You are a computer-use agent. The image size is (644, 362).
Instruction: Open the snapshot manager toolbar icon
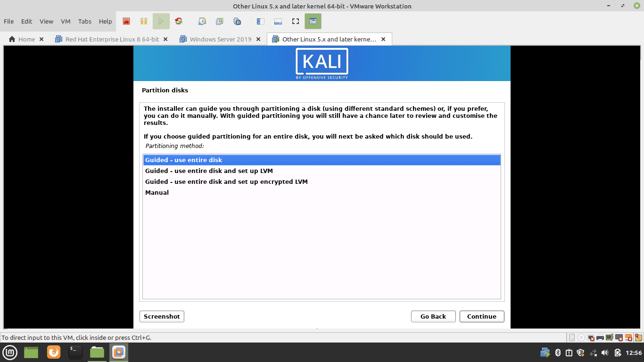pos(237,21)
